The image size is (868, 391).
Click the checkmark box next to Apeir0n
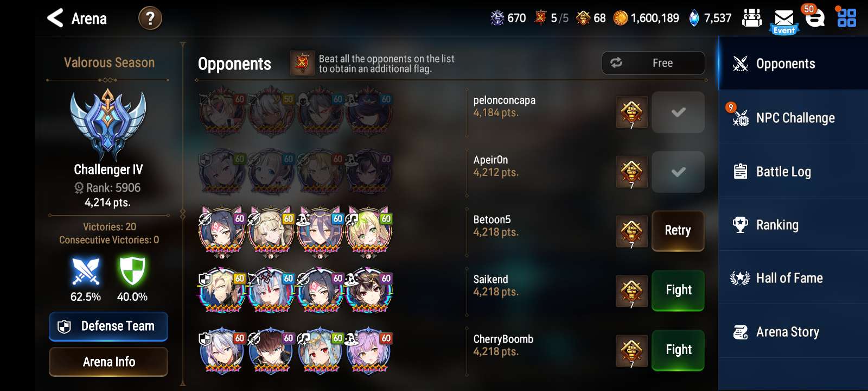(x=678, y=172)
